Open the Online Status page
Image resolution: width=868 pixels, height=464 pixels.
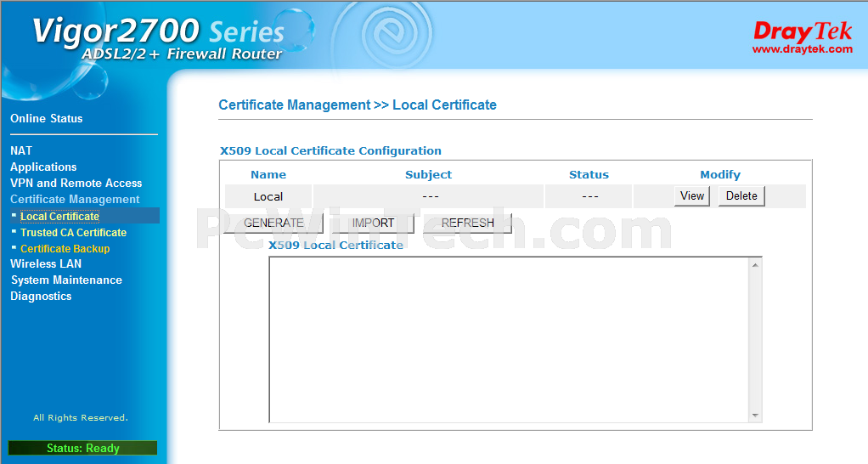[x=47, y=118]
